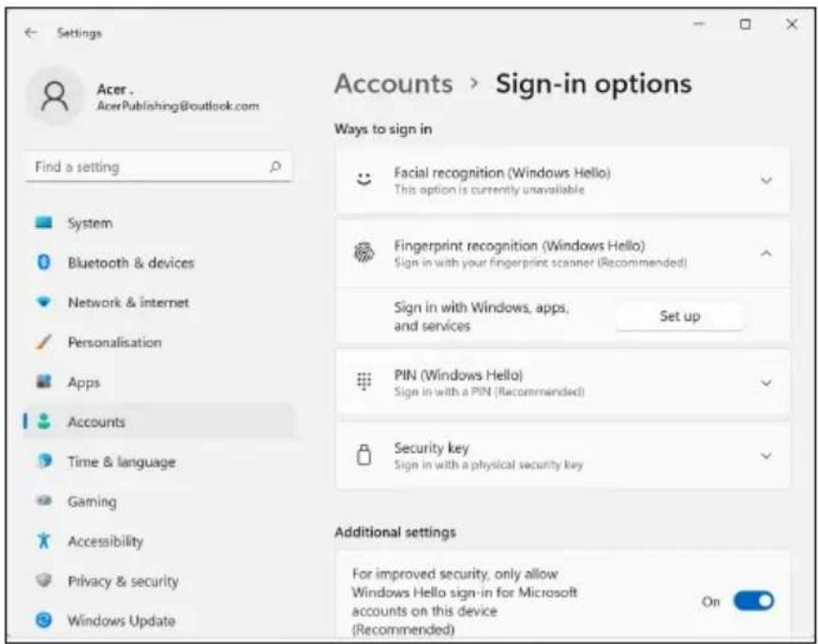
Task: Click the back arrow in Settings header
Action: point(31,33)
